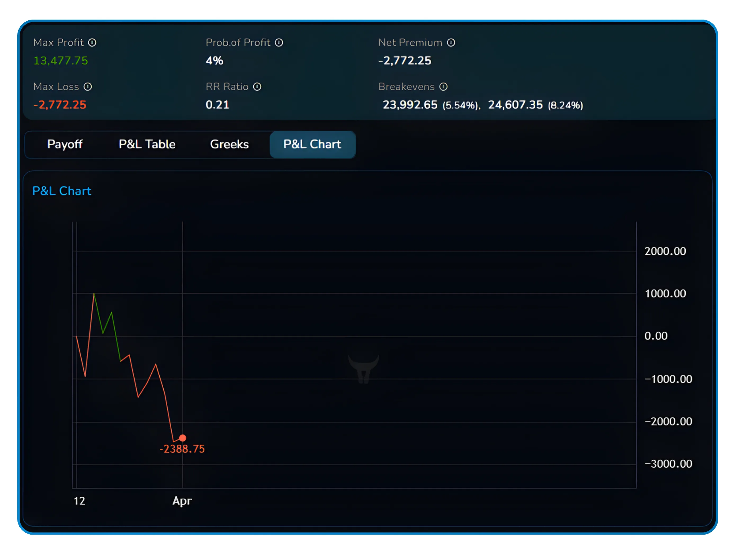Image resolution: width=735 pixels, height=560 pixels.
Task: Click the Net Premium info icon
Action: click(451, 43)
